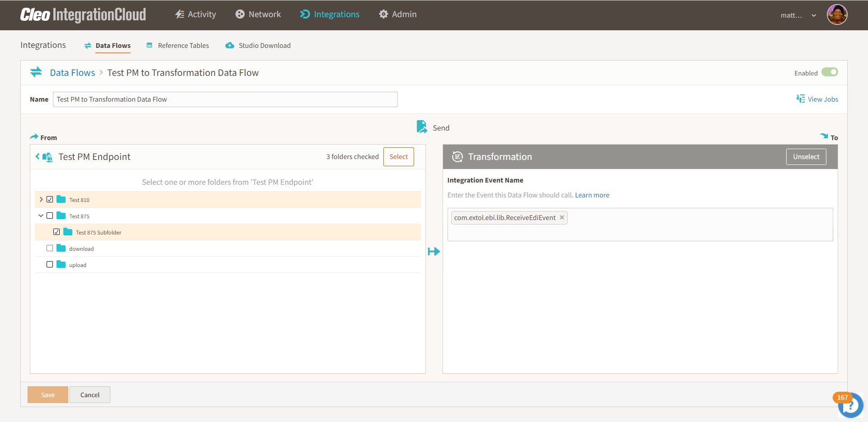The width and height of the screenshot is (868, 422).
Task: Click the Data Flows arrows icon in subnav
Action: click(x=88, y=46)
